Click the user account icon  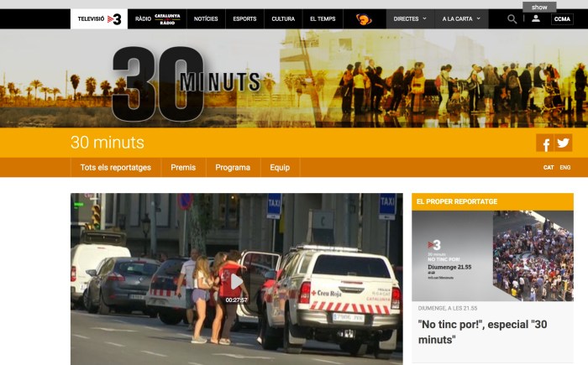click(x=536, y=18)
